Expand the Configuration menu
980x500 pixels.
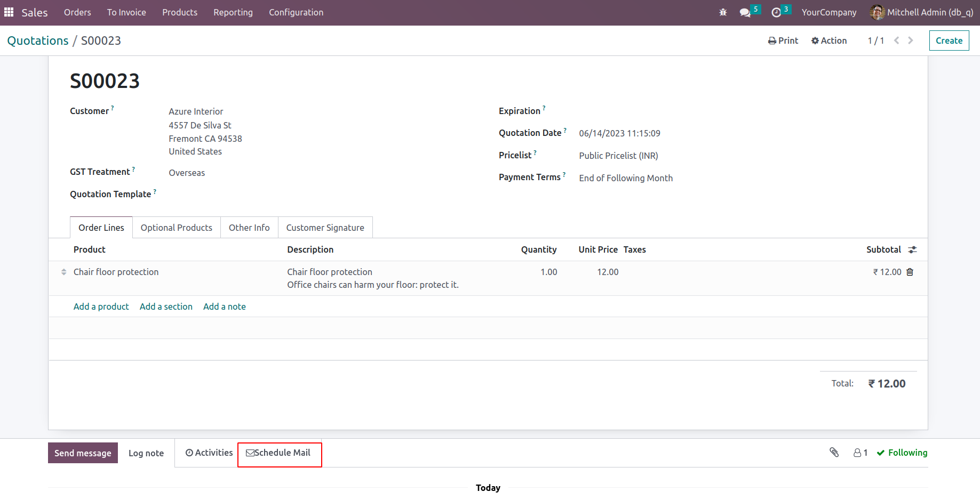(296, 12)
